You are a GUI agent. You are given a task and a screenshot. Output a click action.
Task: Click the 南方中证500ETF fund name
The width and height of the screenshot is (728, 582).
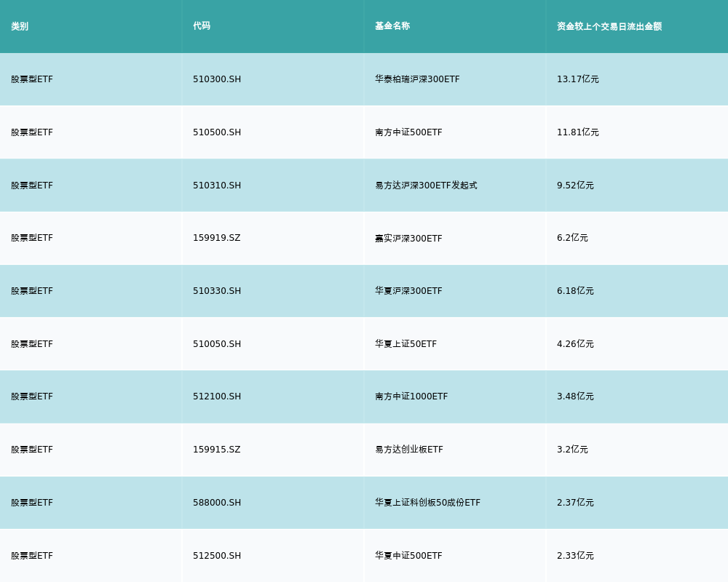click(408, 132)
